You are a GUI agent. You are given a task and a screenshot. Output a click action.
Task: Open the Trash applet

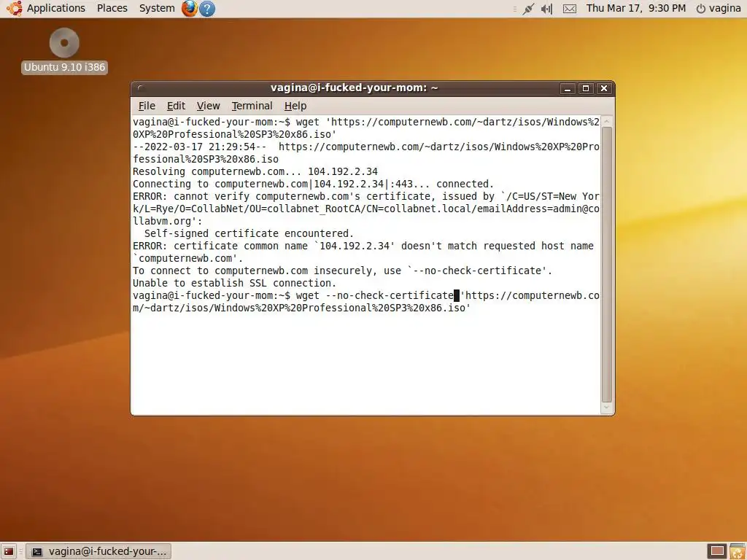click(x=737, y=551)
